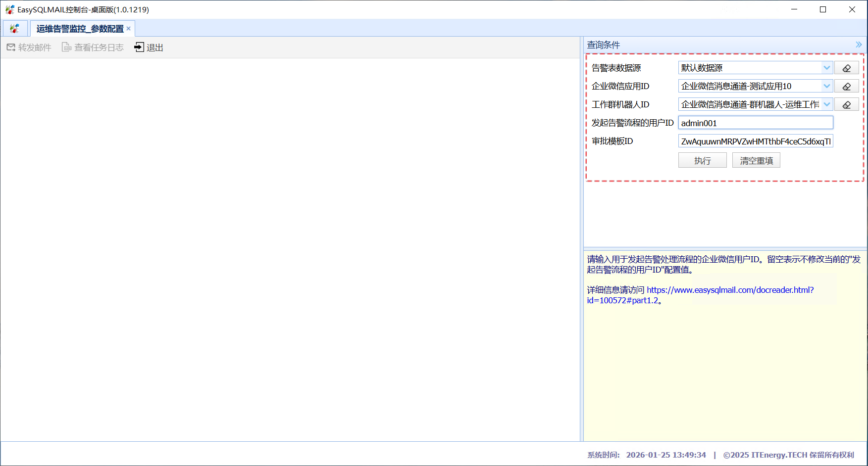Screen dimensions: 868x466
Task: Close the 运维告警监控_参数配置 tab
Action: [129, 28]
